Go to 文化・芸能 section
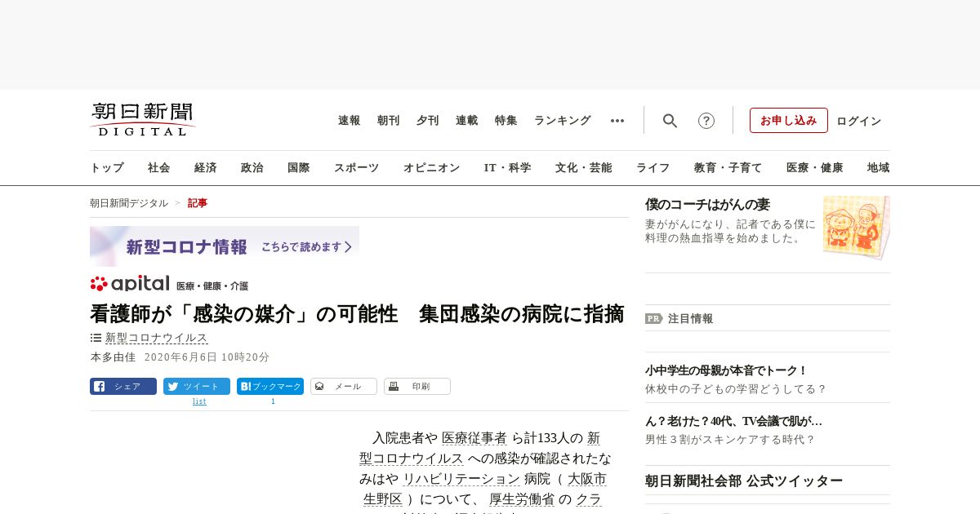Screen dimensions: 980x514 584,168
